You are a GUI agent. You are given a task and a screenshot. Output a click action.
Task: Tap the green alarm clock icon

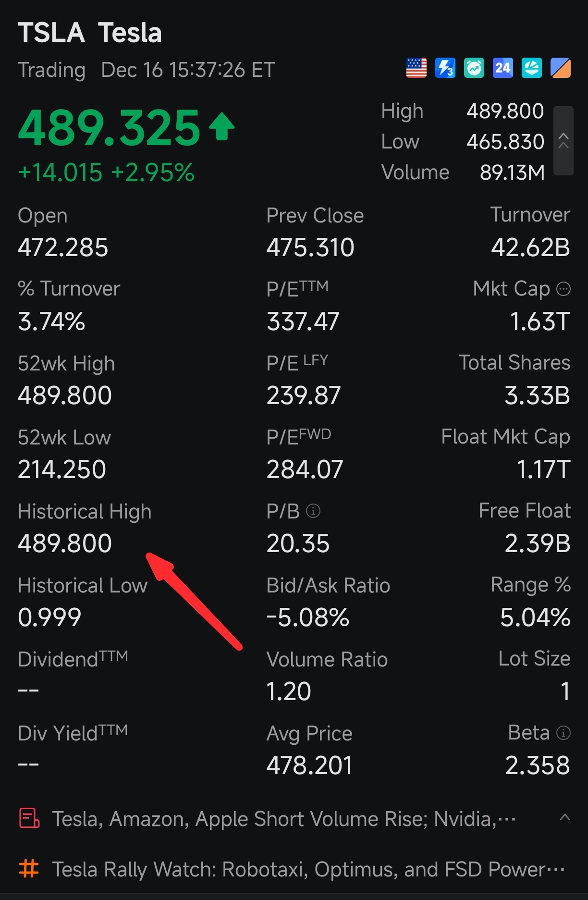(x=474, y=68)
